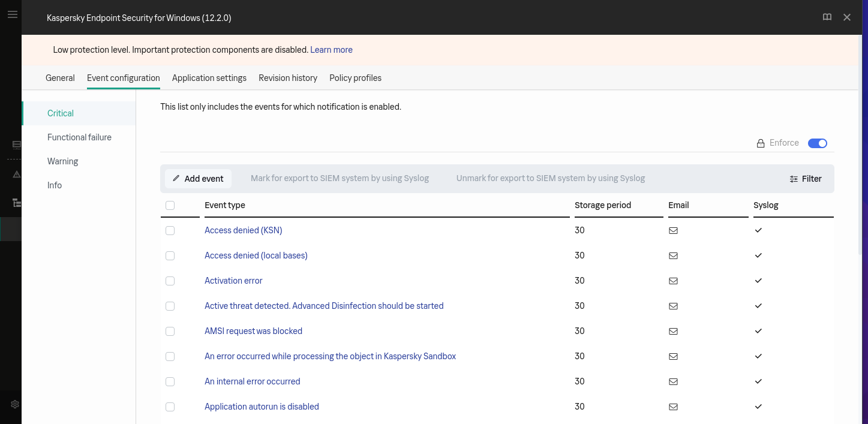This screenshot has width=868, height=424.
Task: Click the settings gear icon in sidebar
Action: tap(15, 404)
